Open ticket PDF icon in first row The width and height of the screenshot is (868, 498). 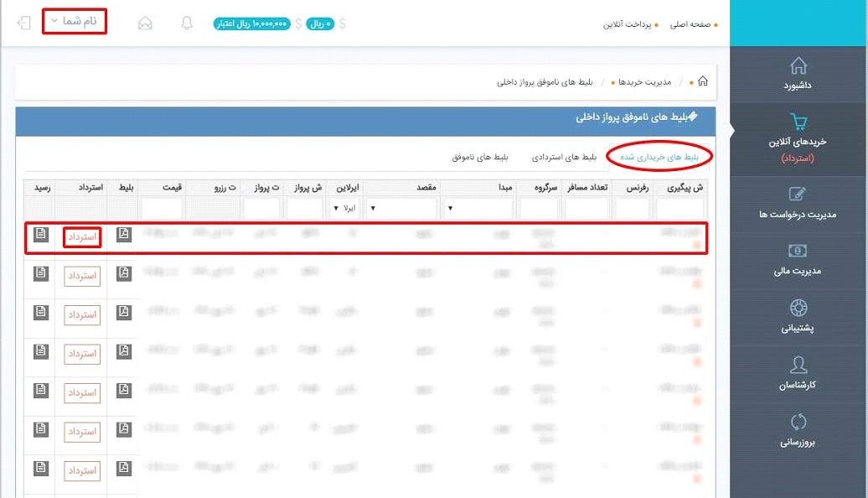(x=124, y=235)
